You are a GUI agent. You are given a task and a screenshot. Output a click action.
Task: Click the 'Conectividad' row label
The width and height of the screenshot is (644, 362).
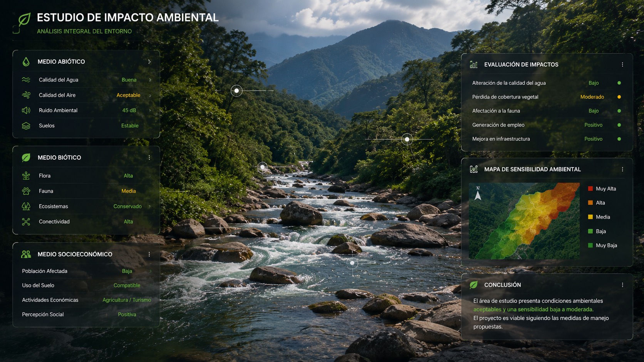[54, 222]
